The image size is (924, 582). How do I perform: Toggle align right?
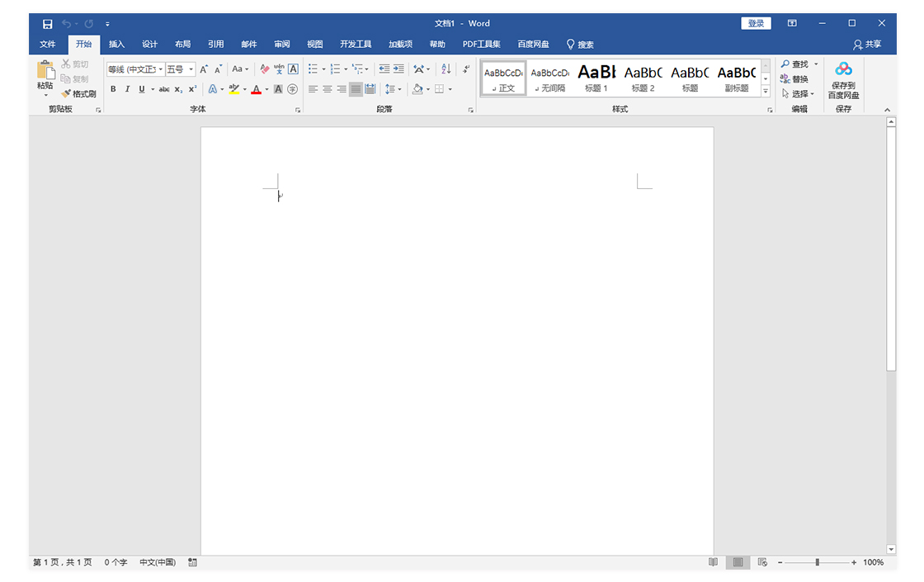click(342, 89)
